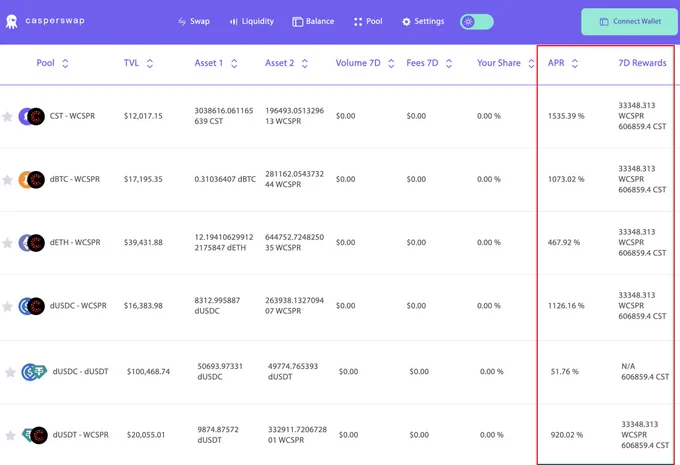Open the dUSDT - WCSPR pool name

tap(81, 435)
